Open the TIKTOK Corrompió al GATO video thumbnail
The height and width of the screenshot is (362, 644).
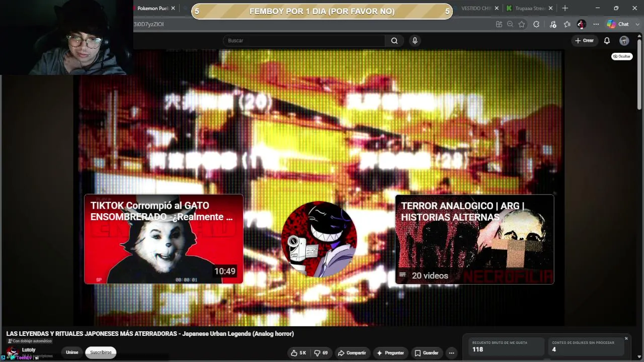(164, 239)
